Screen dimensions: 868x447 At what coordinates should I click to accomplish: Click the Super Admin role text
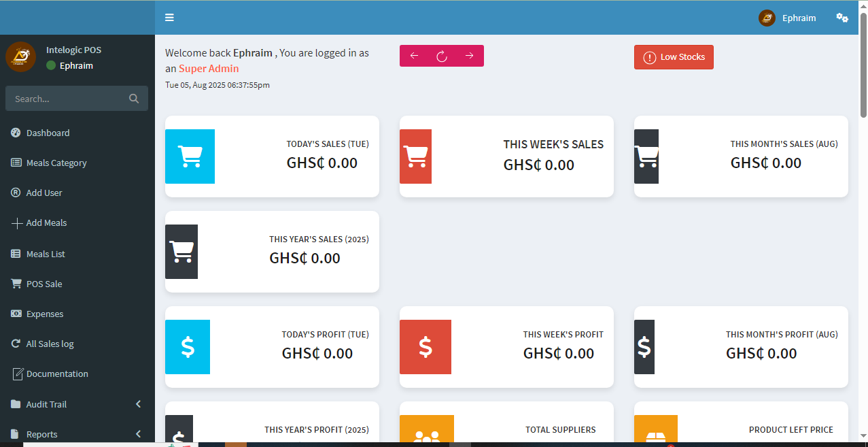coord(209,69)
